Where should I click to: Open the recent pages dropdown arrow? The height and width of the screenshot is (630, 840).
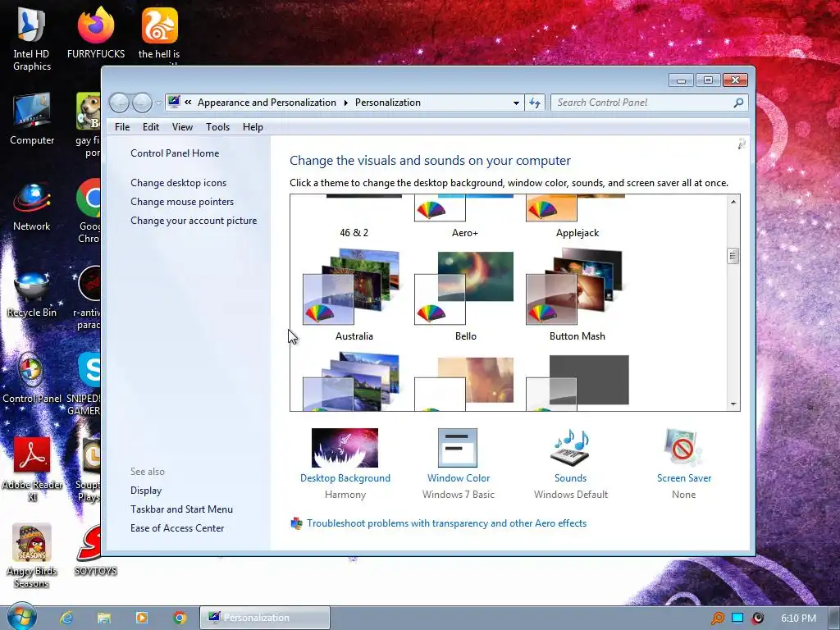click(158, 103)
